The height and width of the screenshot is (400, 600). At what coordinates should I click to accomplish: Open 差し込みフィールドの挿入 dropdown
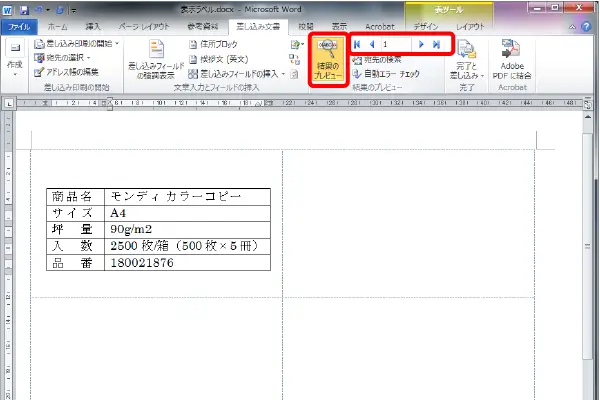coord(237,74)
